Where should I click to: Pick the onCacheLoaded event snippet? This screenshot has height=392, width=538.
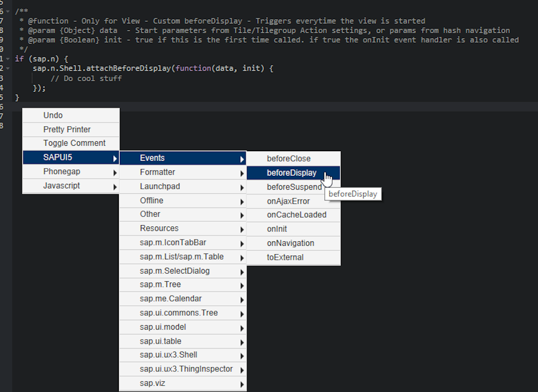tap(296, 215)
